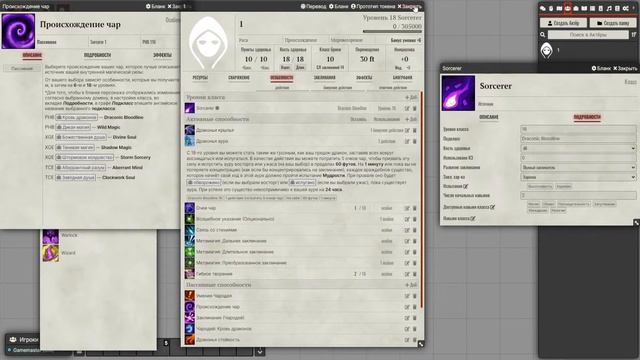Screen dimensions: 640x360
Task: Click the experience progress bar
Action: (x=392, y=31)
